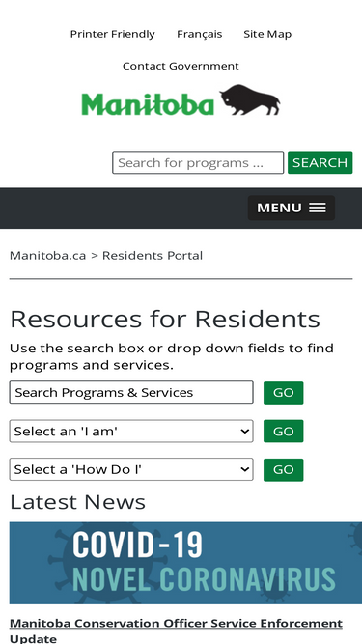Open the Site Map link

[267, 34]
